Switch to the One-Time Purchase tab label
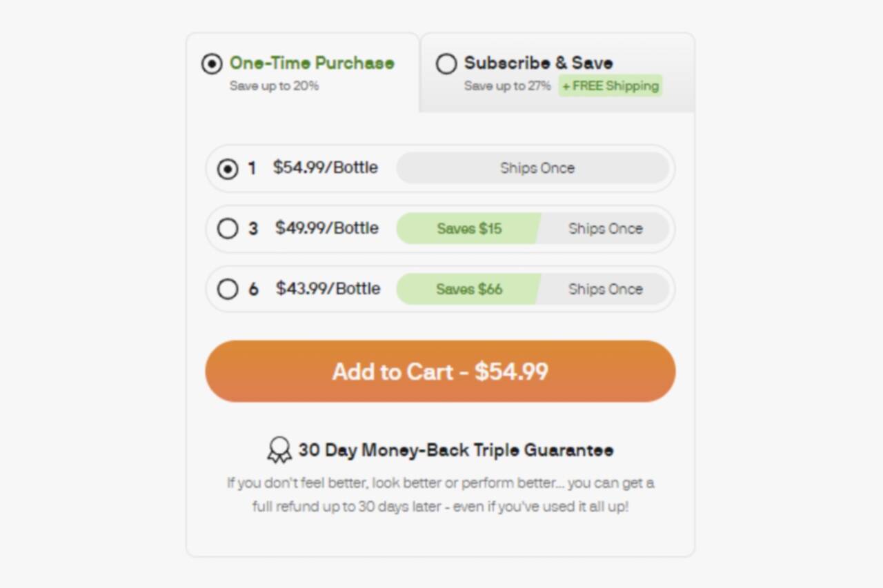Screen dimensions: 883x588 pos(312,63)
